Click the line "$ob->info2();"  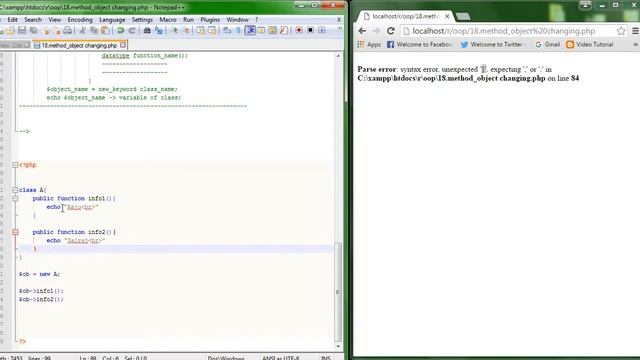(41, 299)
